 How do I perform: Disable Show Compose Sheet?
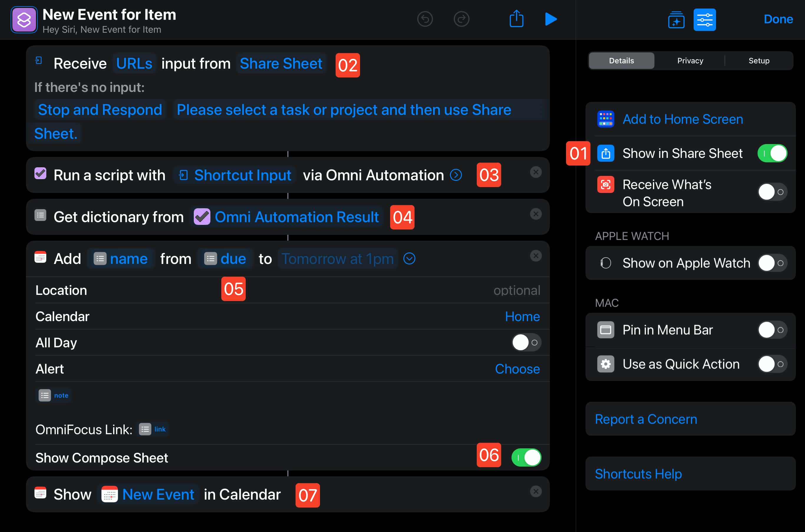click(526, 457)
